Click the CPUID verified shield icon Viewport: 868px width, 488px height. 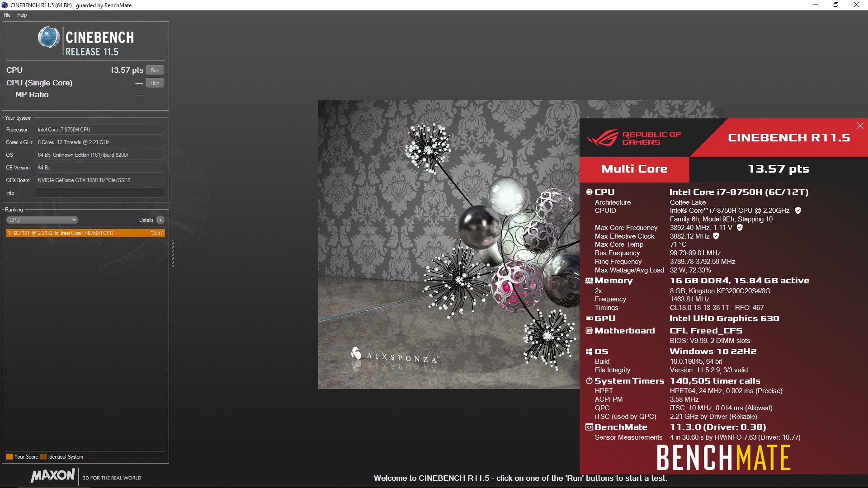coord(798,211)
